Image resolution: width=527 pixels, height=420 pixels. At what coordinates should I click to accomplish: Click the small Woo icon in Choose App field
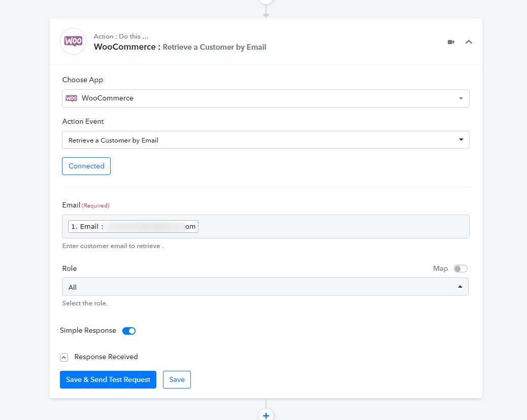click(71, 98)
